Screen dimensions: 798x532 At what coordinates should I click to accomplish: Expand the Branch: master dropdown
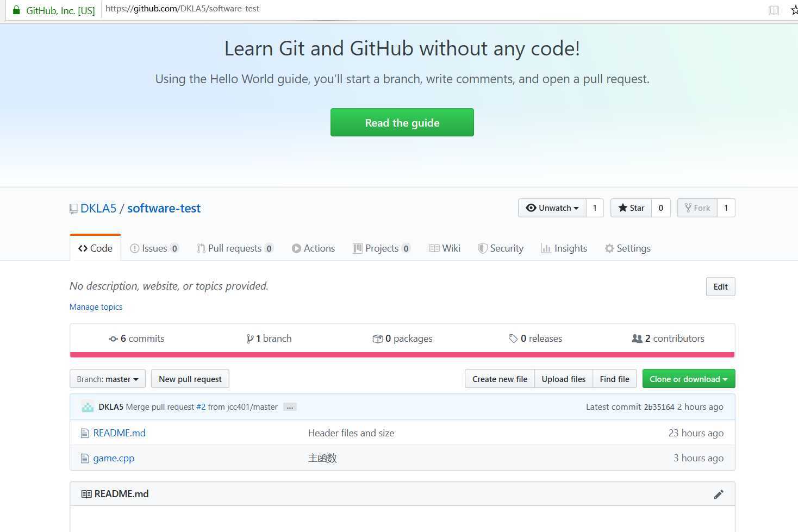tap(108, 379)
